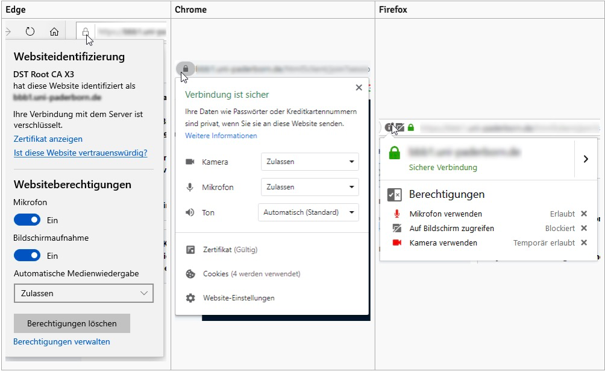Expand Firefox connection details chevron
The height and width of the screenshot is (371, 605).
tap(586, 159)
